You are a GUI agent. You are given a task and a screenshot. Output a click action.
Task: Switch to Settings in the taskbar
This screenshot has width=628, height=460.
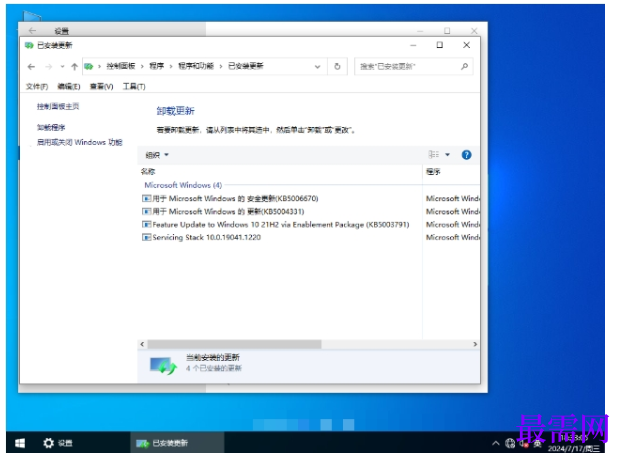pos(58,443)
